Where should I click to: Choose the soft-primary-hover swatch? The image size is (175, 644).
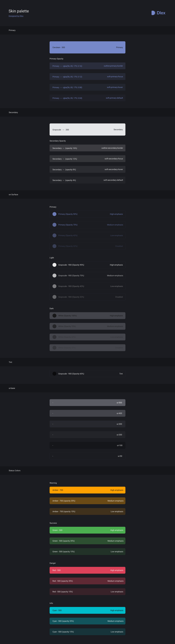(x=87, y=87)
